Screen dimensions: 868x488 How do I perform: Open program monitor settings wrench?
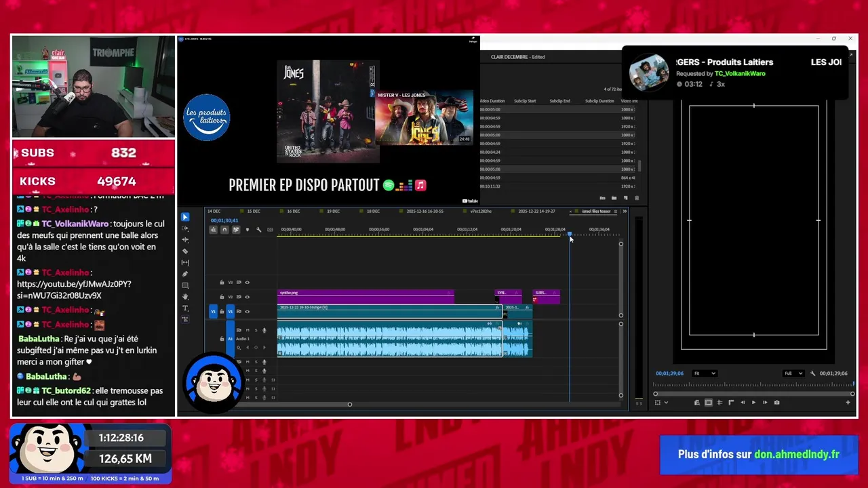[x=812, y=373]
